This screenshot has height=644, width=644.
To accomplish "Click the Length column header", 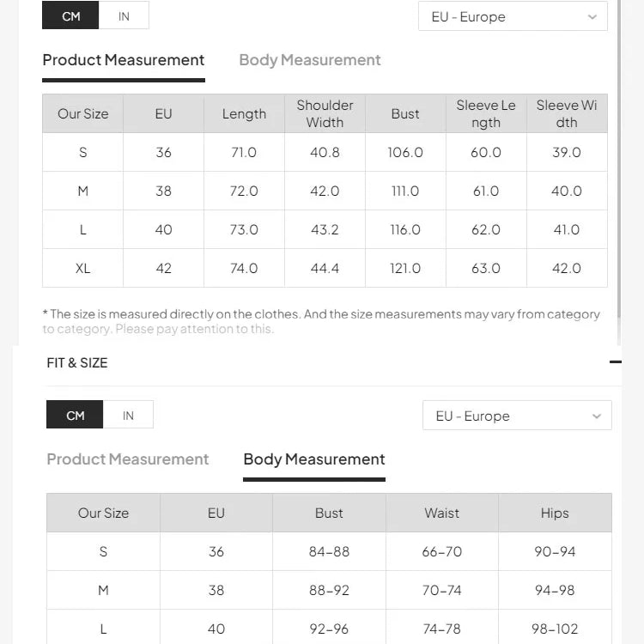I will tap(244, 113).
